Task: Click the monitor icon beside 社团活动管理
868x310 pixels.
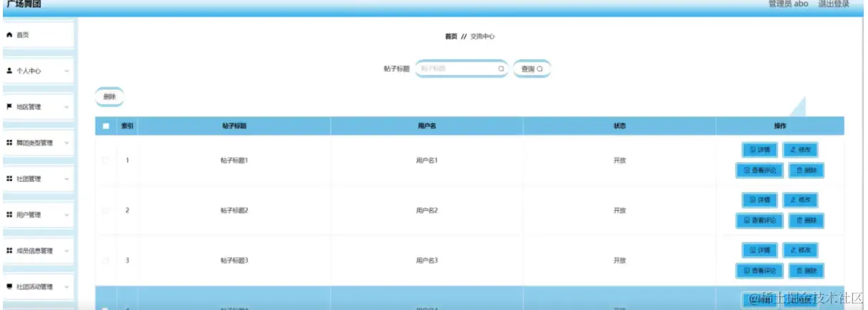Action: tap(9, 286)
